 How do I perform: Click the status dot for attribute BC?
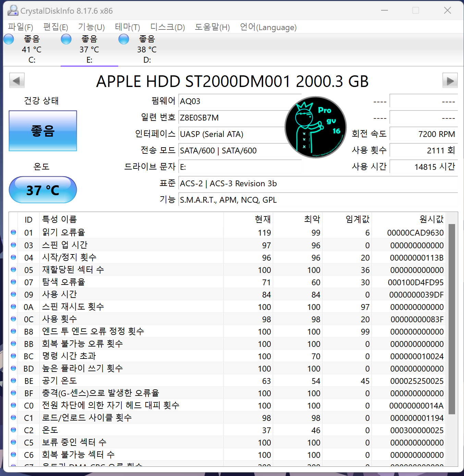coord(13,356)
